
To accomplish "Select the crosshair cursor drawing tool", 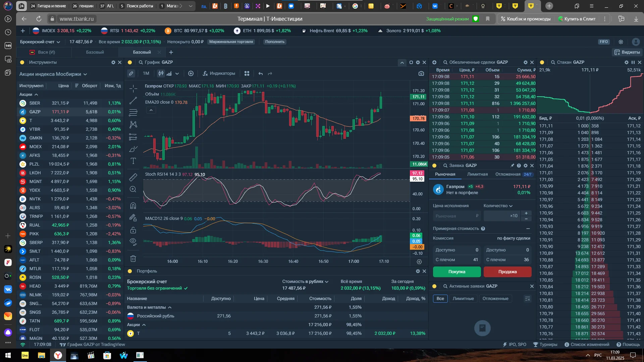I will (x=133, y=89).
